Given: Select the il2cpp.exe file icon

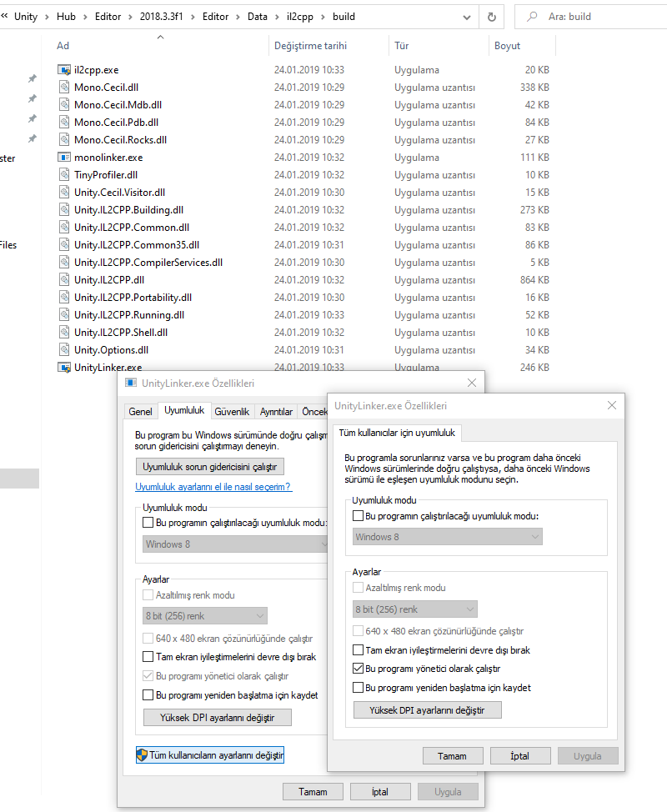Looking at the screenshot, I should [64, 70].
